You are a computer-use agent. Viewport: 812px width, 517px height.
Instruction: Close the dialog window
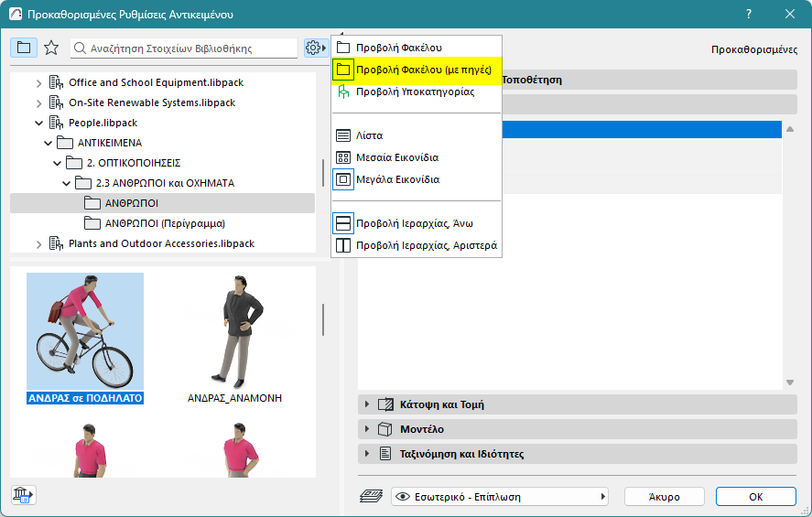point(790,14)
